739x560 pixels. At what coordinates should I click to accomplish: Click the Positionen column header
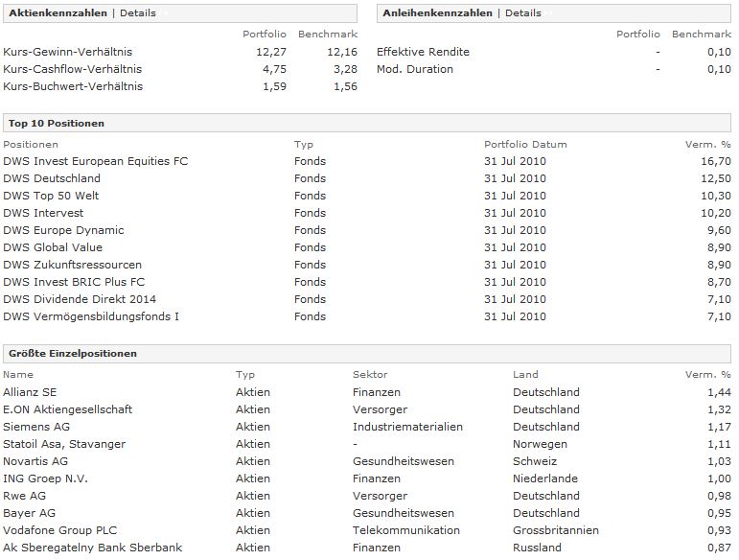tap(31, 145)
